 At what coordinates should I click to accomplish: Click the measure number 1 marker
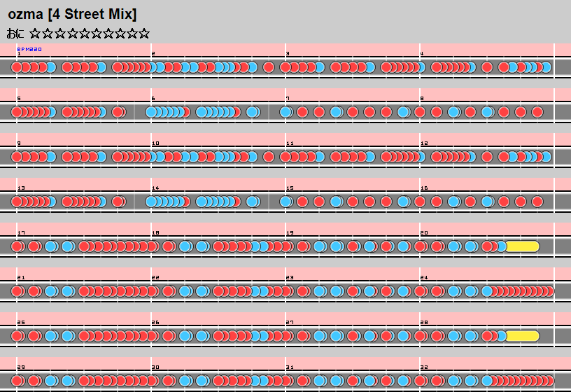point(19,54)
